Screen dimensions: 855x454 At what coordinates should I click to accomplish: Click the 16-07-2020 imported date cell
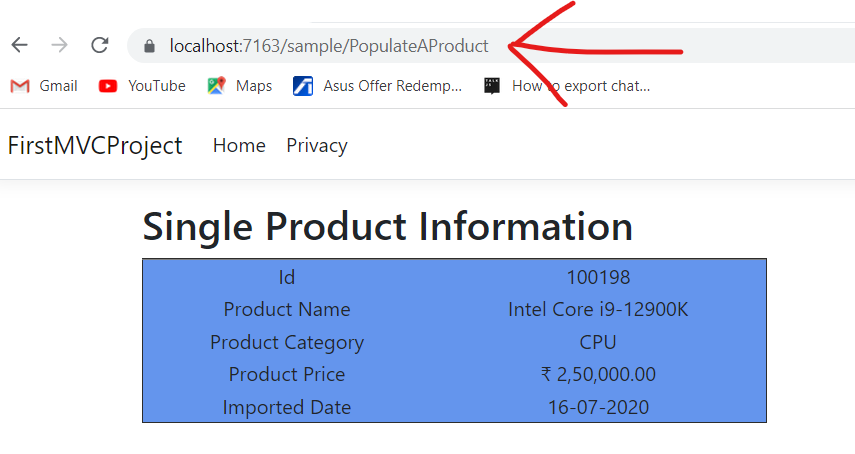click(x=598, y=407)
